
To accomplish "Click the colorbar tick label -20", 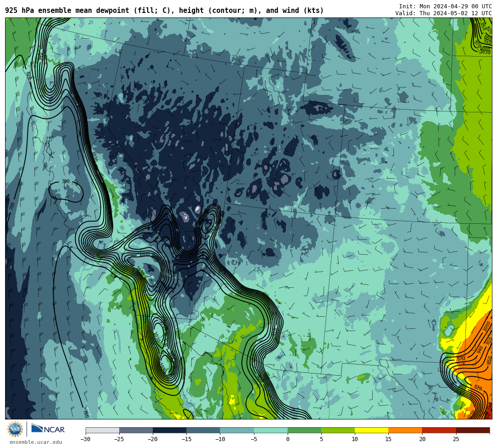I will coord(152,439).
